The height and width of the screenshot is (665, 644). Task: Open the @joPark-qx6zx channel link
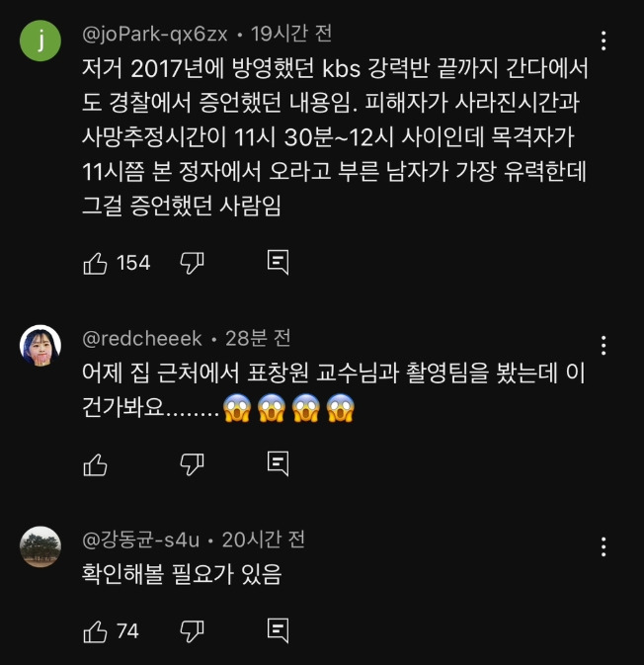click(x=155, y=34)
